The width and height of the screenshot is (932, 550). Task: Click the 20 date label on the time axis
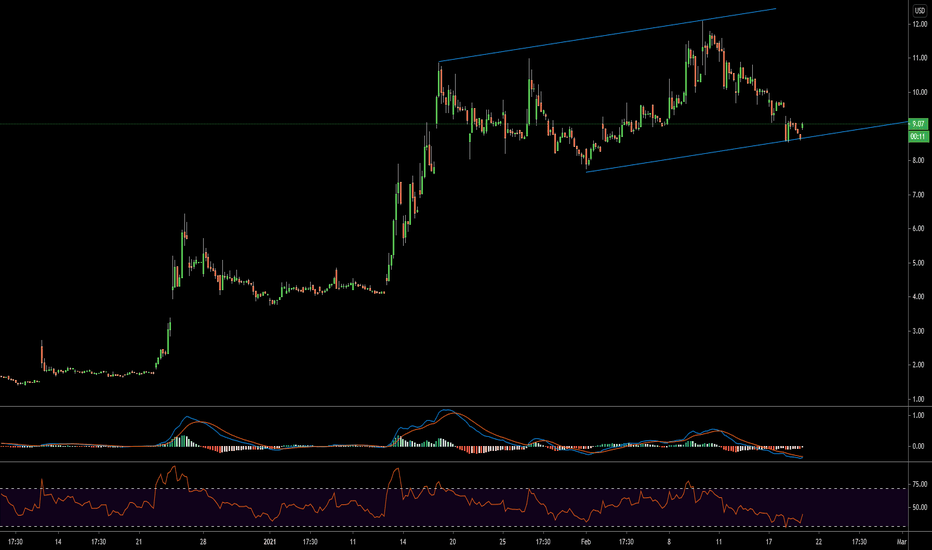point(452,542)
